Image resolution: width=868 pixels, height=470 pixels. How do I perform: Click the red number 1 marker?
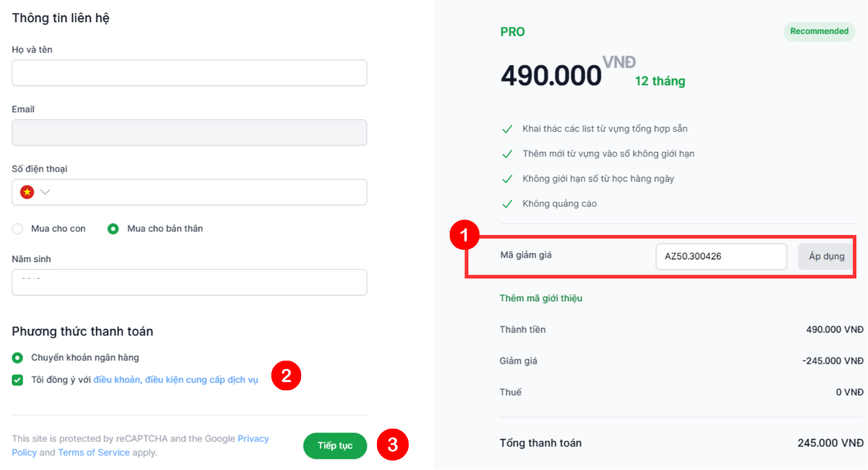tap(464, 235)
